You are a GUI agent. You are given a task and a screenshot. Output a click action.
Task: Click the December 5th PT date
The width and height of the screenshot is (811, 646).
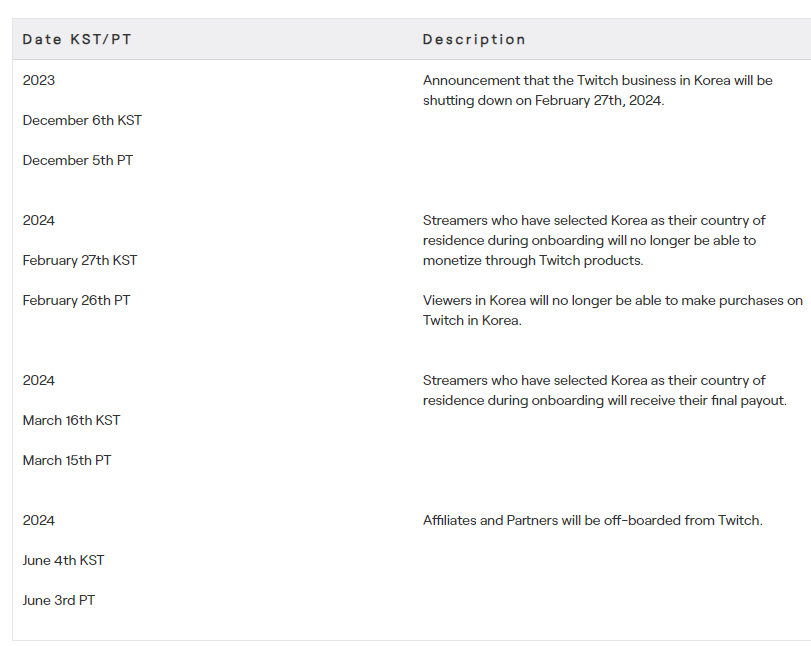(78, 160)
